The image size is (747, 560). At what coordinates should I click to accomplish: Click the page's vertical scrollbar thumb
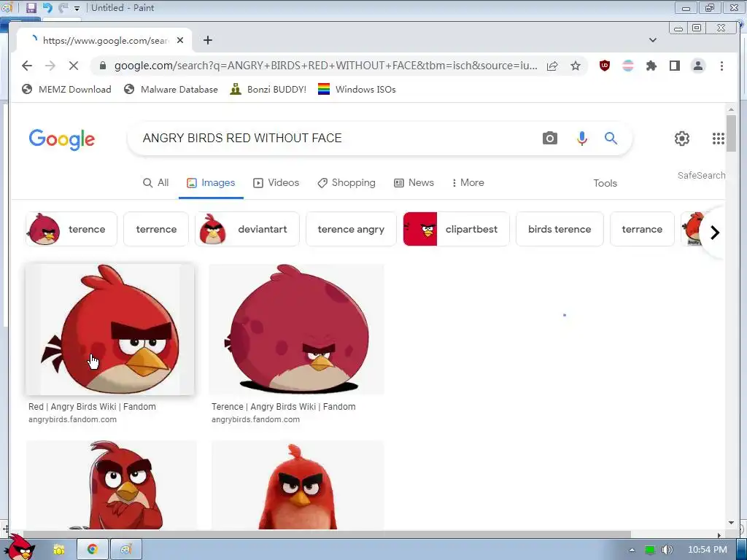pos(731,133)
